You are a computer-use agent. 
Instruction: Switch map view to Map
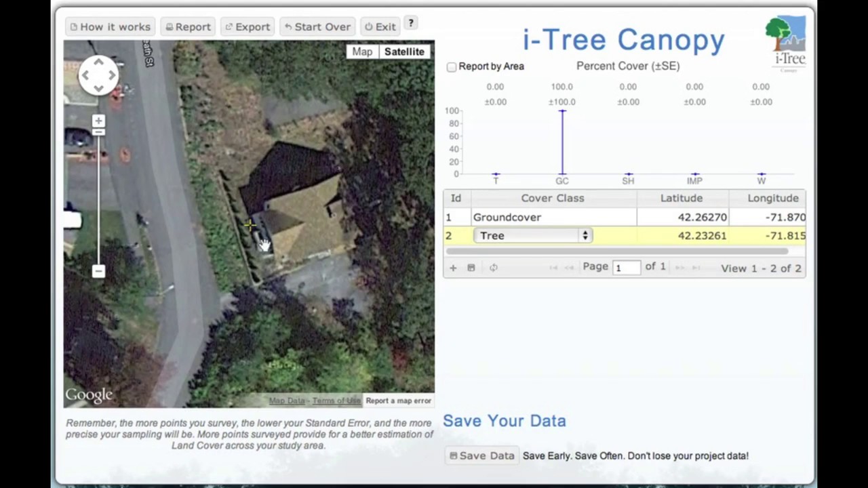362,52
